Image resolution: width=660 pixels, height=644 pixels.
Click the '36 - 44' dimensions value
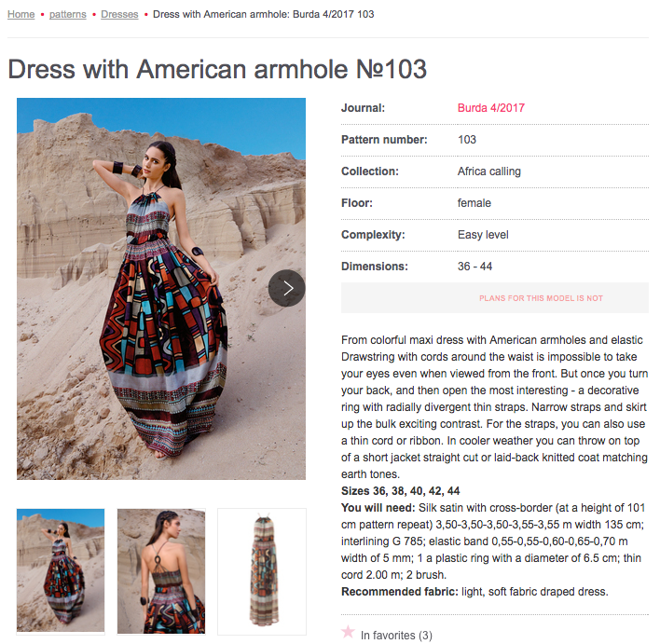[x=474, y=266]
